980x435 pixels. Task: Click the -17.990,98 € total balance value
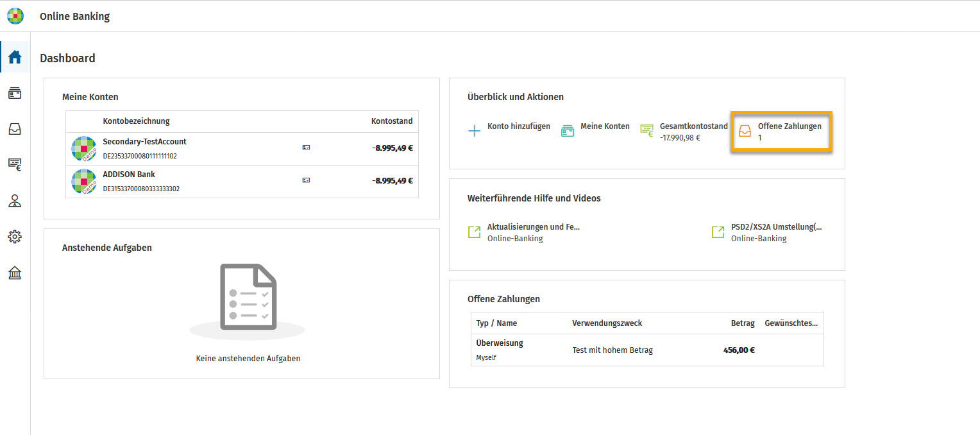click(680, 137)
